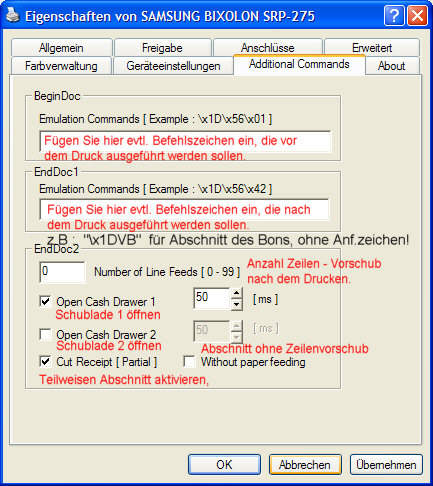Open the About tab
This screenshot has height=486, width=433.
pyautogui.click(x=392, y=66)
